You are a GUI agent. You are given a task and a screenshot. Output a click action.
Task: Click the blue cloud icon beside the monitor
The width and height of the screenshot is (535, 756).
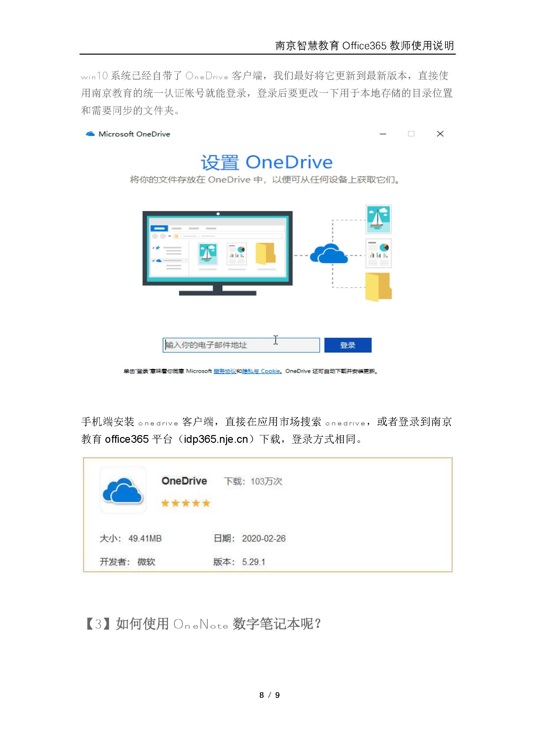(x=328, y=253)
